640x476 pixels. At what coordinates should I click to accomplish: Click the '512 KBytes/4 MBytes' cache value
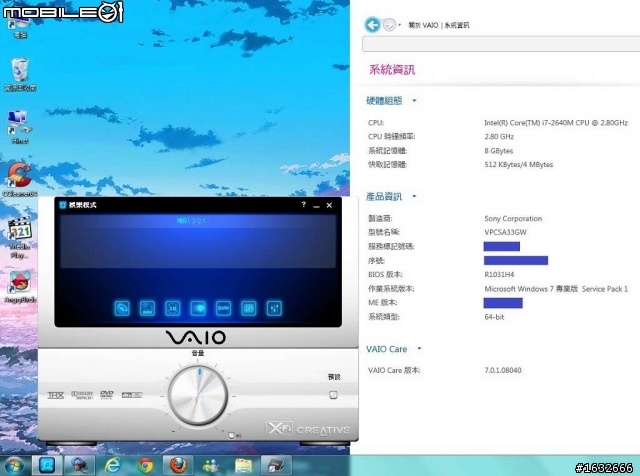(x=518, y=165)
